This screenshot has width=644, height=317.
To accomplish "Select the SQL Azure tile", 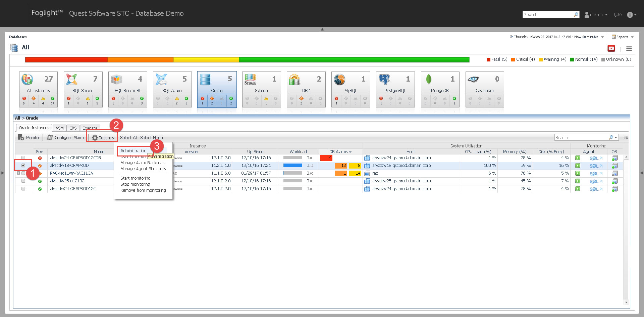I will click(x=172, y=89).
